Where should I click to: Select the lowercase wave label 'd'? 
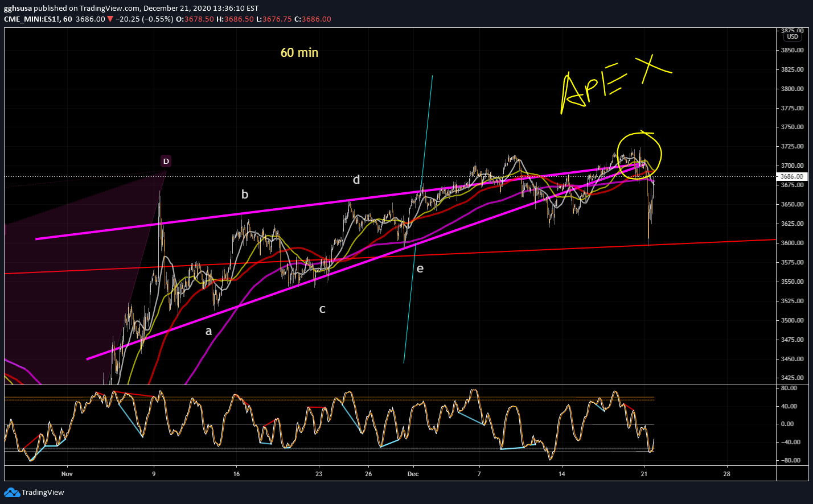tap(356, 180)
